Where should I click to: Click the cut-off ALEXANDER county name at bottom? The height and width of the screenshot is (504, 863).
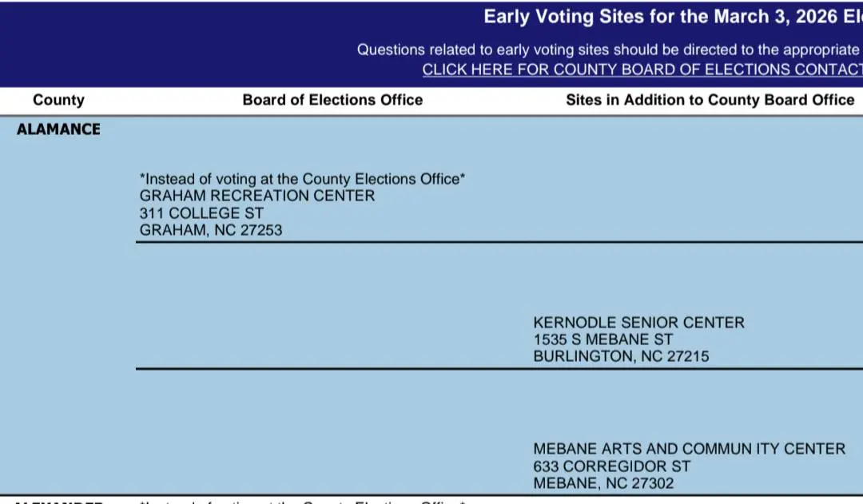58,502
